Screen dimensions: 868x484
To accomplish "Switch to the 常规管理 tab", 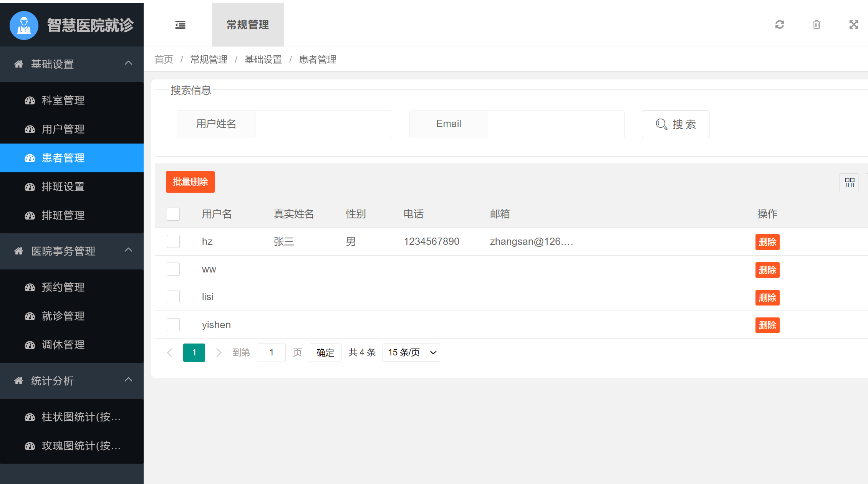I will 248,25.
